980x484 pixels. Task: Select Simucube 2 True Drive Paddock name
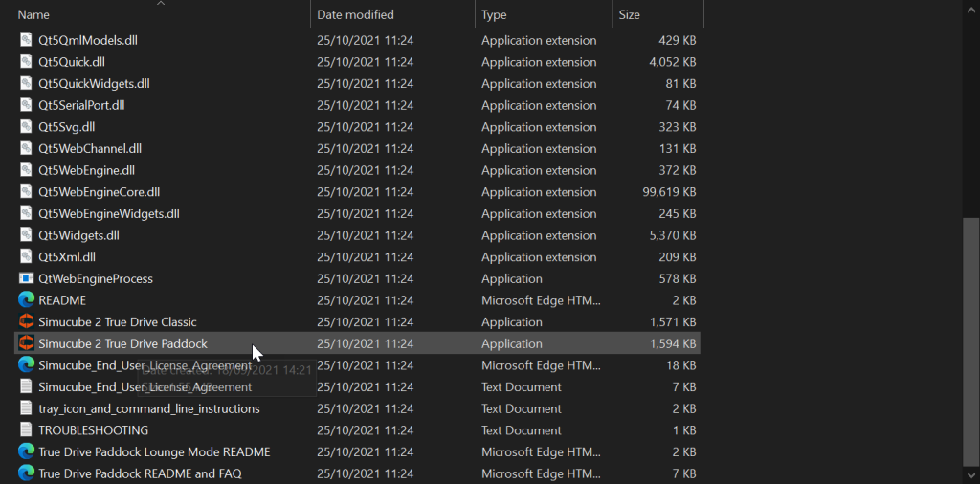coord(122,343)
